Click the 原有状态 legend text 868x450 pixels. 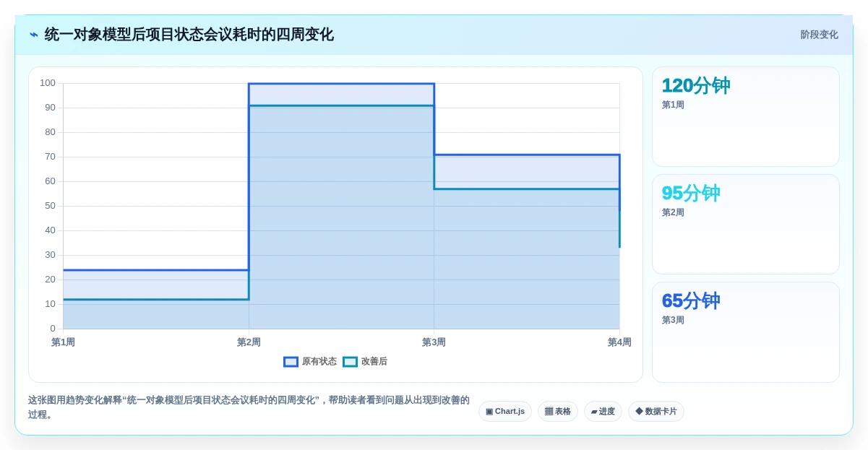click(319, 362)
